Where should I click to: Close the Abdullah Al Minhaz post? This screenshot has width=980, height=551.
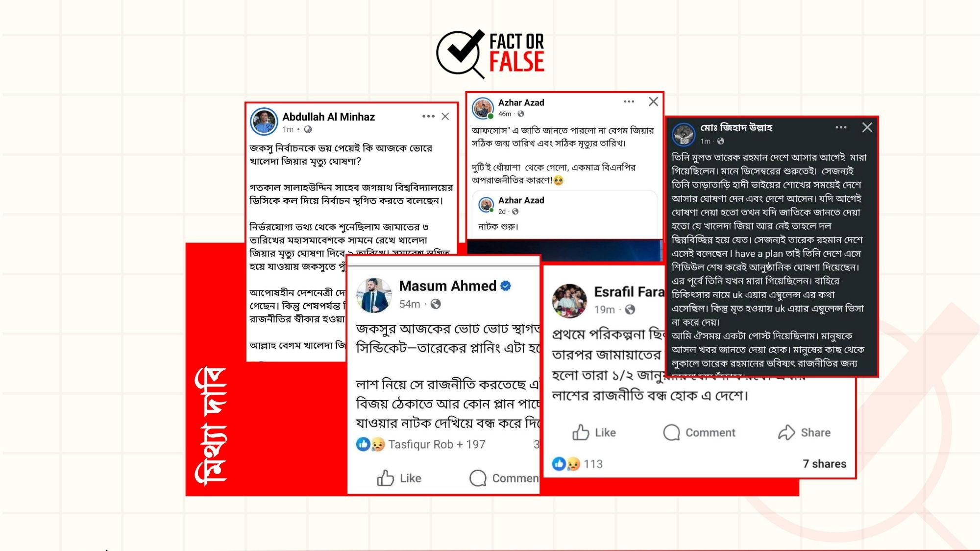pos(445,117)
